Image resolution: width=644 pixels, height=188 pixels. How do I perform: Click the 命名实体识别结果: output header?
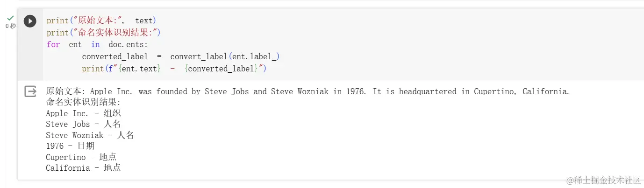[83, 102]
